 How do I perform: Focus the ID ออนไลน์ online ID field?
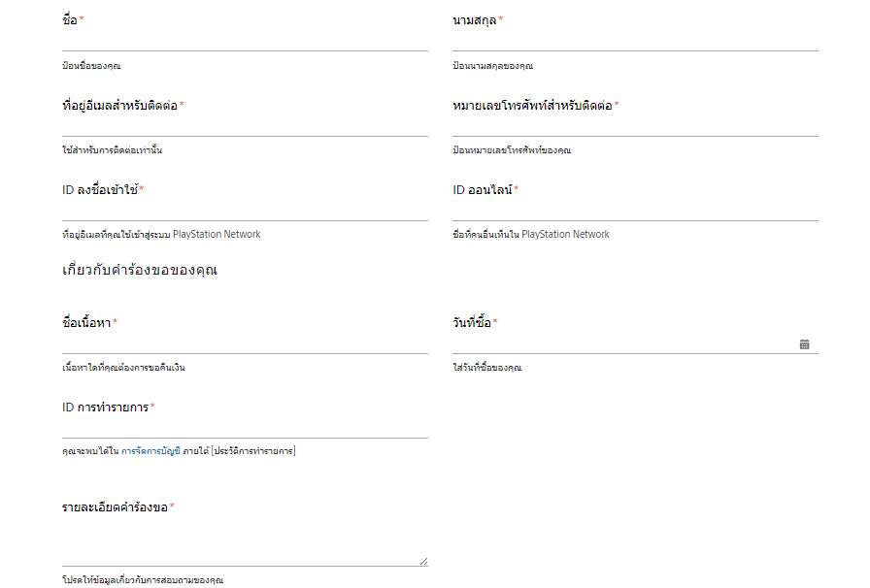click(x=635, y=210)
